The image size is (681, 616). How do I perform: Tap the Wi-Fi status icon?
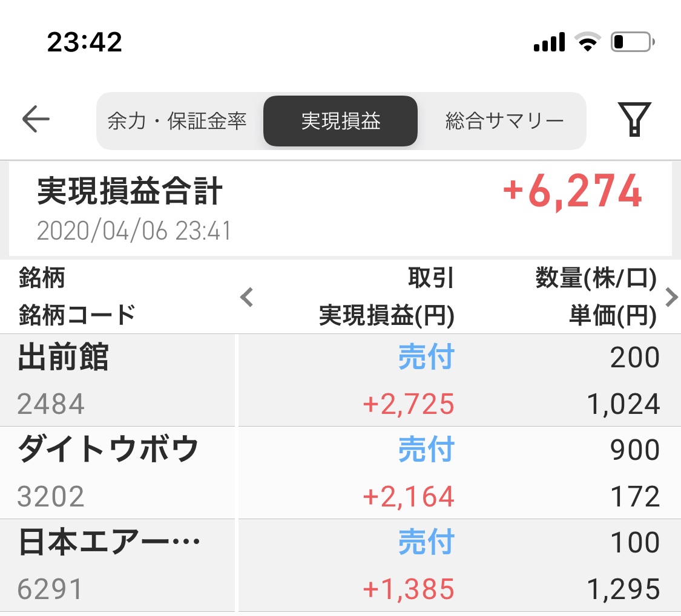click(586, 42)
